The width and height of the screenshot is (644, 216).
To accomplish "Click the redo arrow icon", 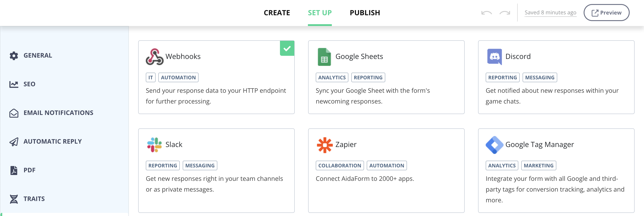I will pyautogui.click(x=504, y=13).
